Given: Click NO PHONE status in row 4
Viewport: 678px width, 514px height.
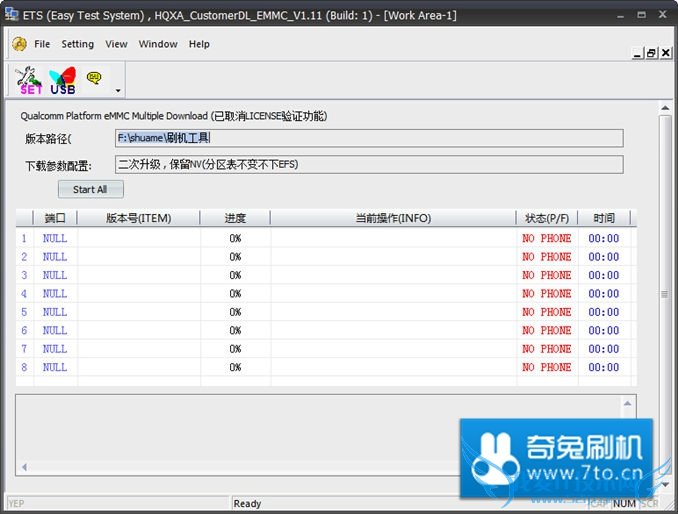Looking at the screenshot, I should click(x=547, y=294).
